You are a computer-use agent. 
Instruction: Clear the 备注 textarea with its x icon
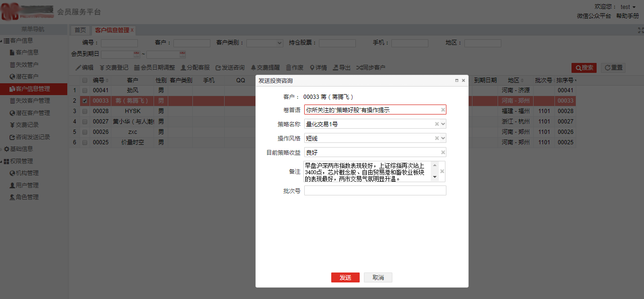click(x=443, y=171)
